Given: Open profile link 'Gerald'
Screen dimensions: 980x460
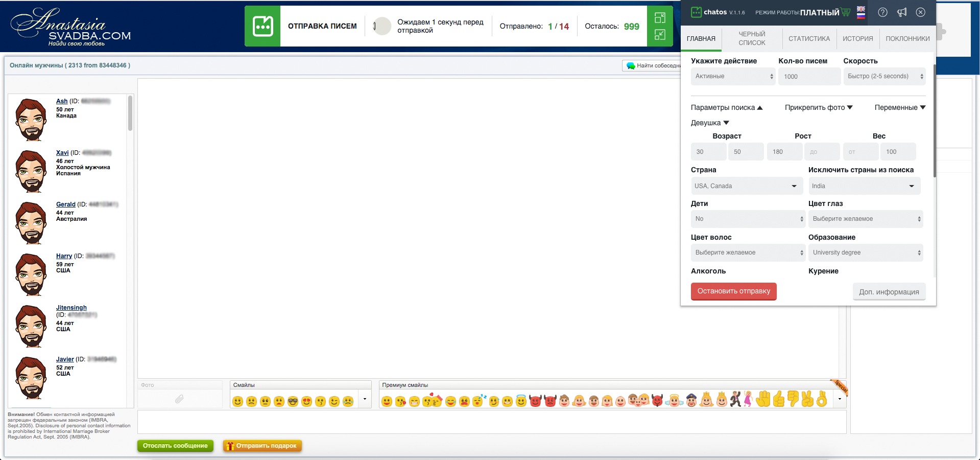Looking at the screenshot, I should 65,204.
